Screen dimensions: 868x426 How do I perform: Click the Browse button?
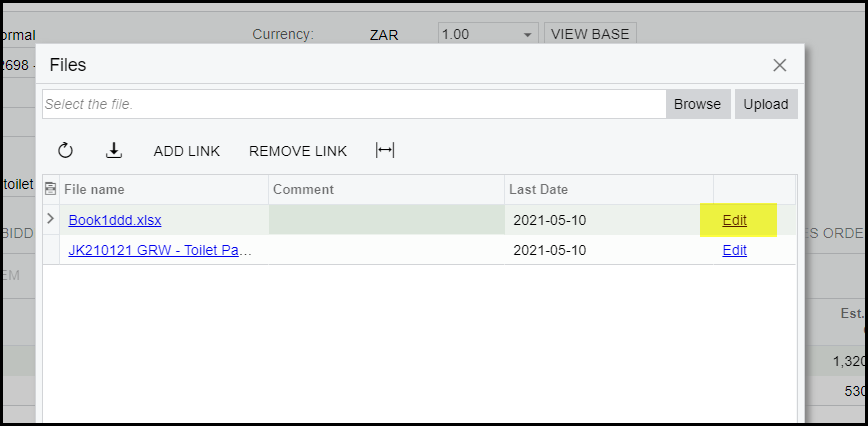tap(697, 104)
